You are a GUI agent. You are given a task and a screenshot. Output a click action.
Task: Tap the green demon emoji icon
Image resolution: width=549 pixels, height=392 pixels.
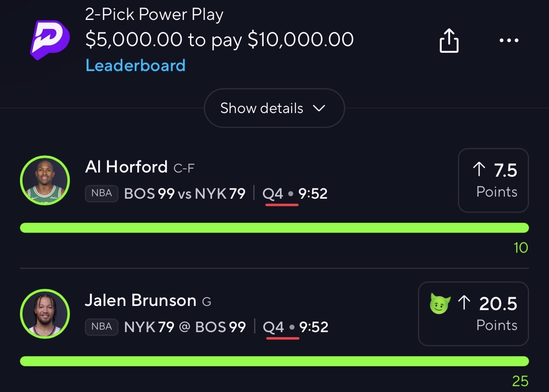tap(440, 304)
